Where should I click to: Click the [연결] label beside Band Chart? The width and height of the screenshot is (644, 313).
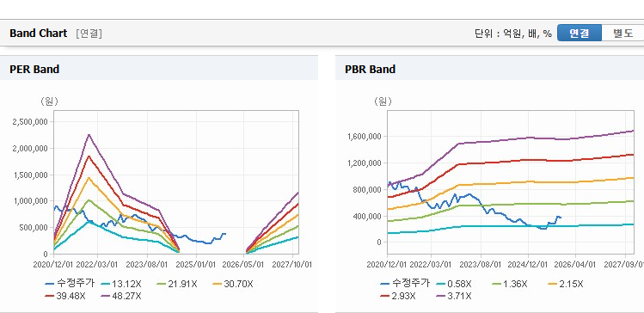89,34
